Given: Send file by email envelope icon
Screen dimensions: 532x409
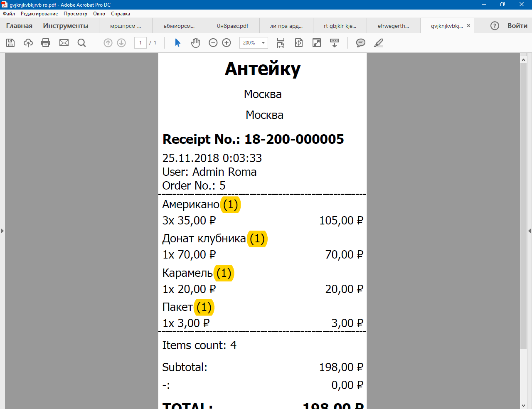Looking at the screenshot, I should tap(64, 43).
